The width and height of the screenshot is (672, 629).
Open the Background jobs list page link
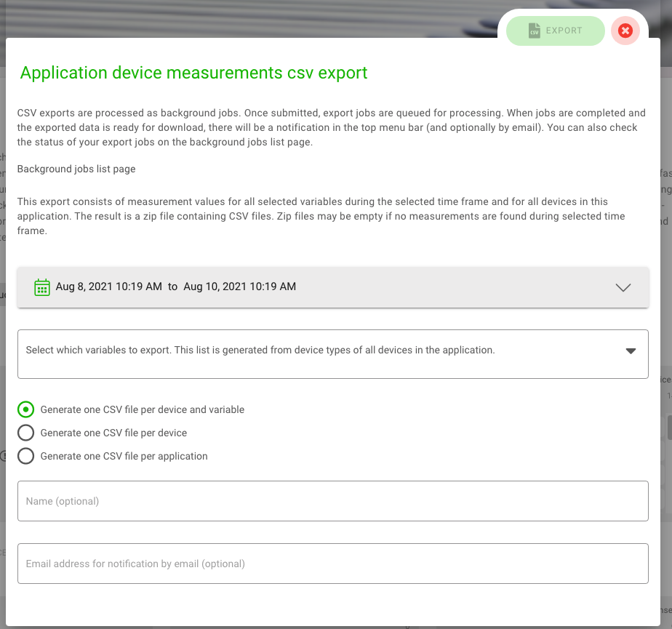click(x=76, y=169)
